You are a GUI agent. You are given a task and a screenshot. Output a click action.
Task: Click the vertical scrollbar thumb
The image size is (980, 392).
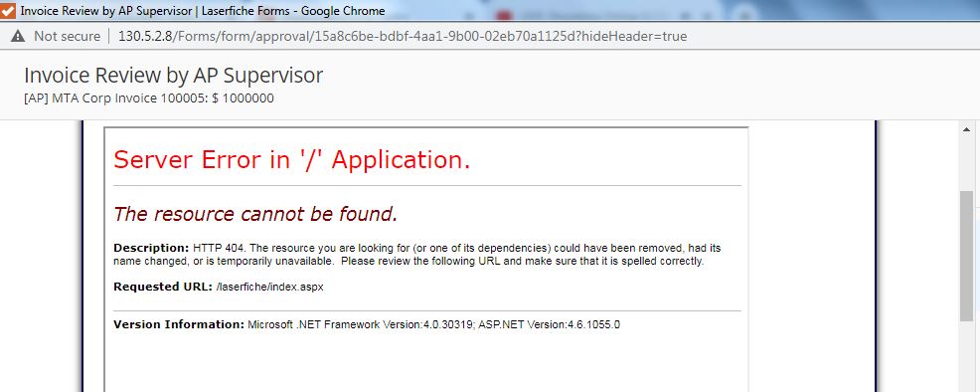pyautogui.click(x=966, y=256)
